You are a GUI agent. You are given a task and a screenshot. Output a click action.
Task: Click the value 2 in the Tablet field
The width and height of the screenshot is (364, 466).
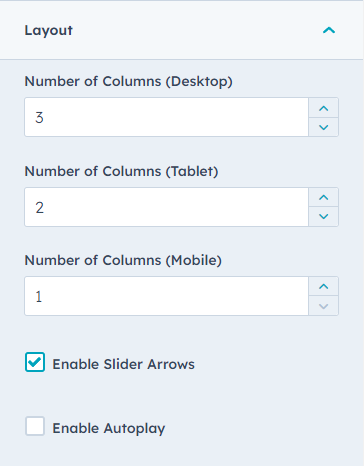pyautogui.click(x=39, y=208)
